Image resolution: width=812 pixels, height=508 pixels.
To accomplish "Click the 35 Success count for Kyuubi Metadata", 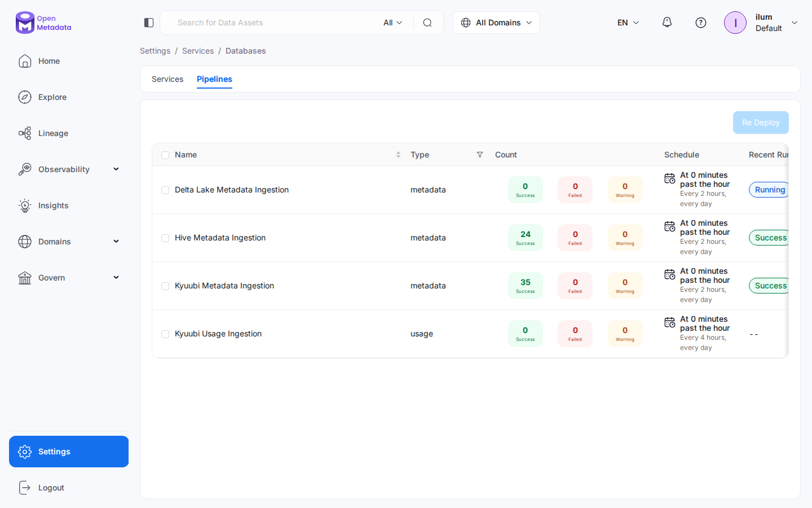I will [x=526, y=286].
